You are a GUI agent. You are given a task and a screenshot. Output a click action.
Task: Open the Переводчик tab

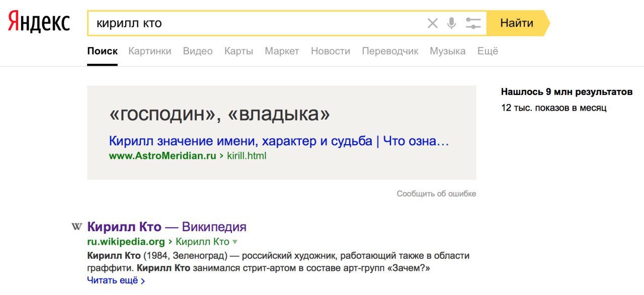390,51
